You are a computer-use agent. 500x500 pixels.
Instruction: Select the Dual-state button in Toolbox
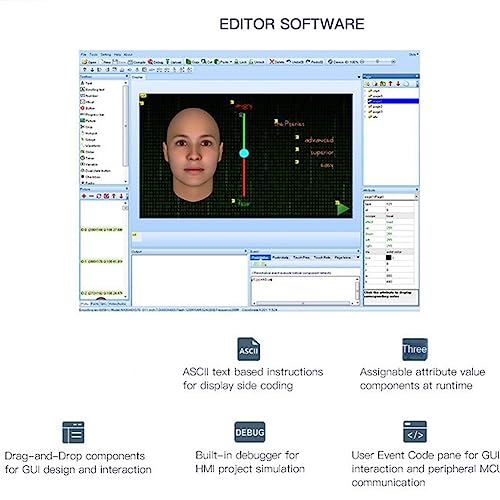[96, 170]
